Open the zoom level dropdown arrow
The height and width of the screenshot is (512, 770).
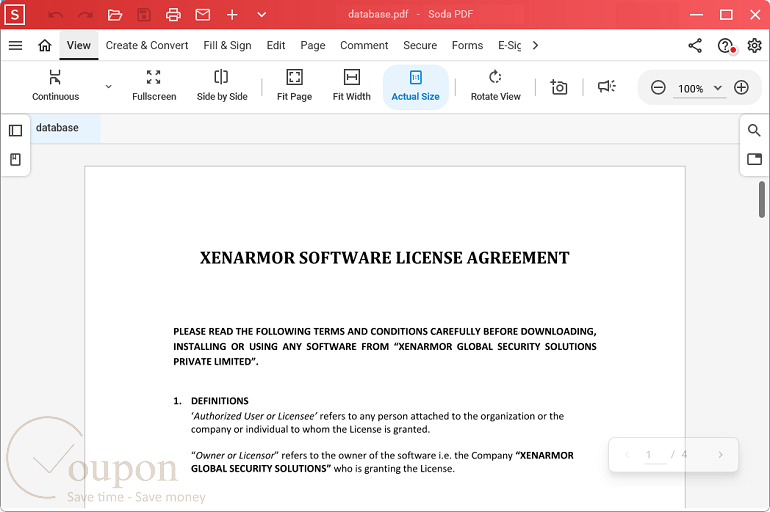click(x=717, y=88)
